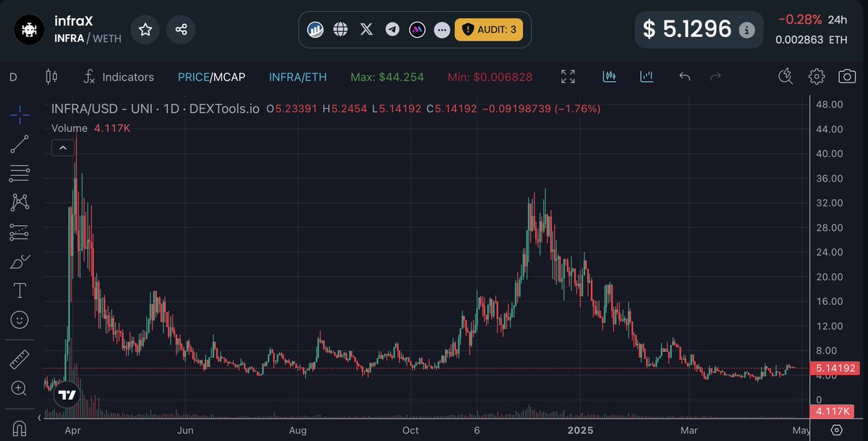Click the 2025 date axis label

581,430
